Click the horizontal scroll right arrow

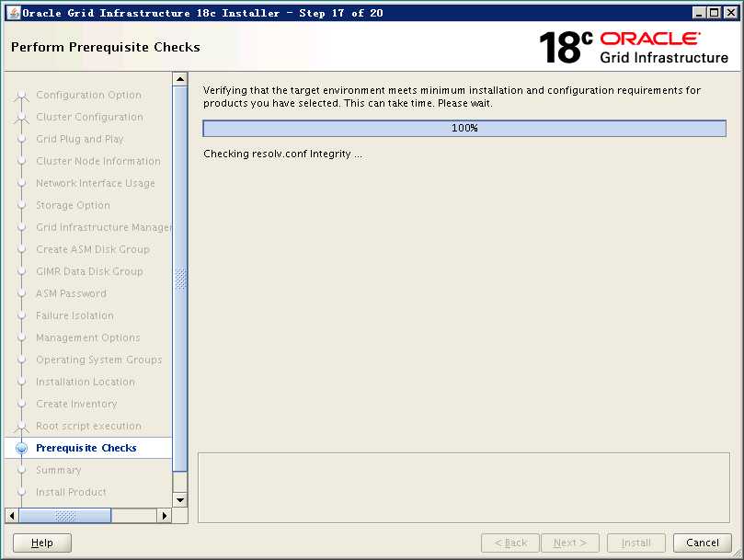(x=165, y=515)
